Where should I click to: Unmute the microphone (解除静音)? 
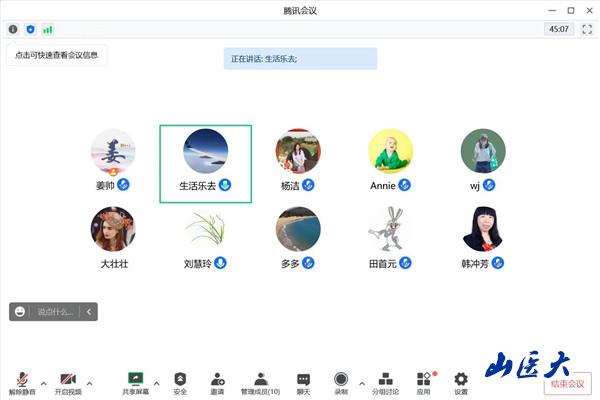tap(22, 382)
